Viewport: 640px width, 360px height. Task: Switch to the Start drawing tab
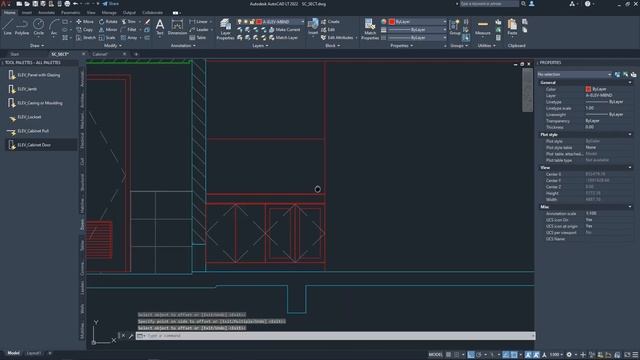[x=15, y=54]
